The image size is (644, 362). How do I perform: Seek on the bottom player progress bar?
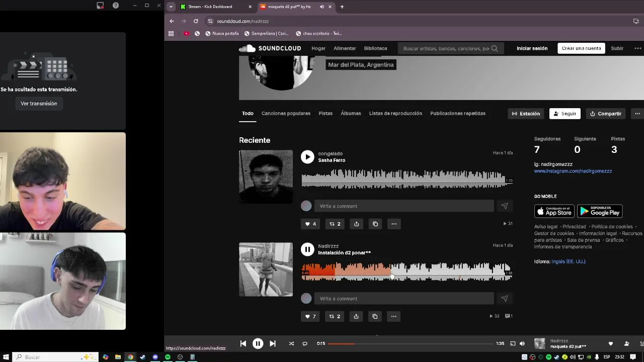[411, 344]
